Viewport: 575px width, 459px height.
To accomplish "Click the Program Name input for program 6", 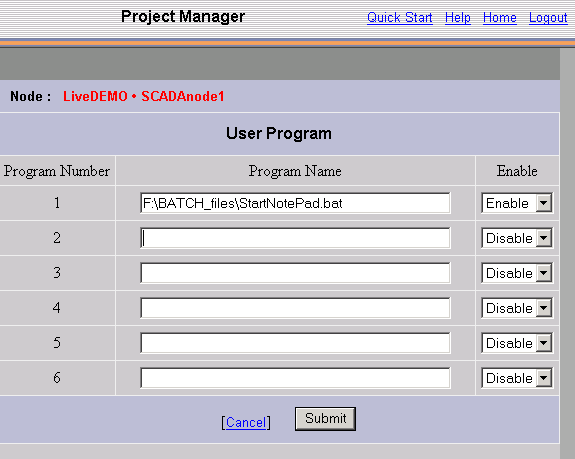I will [x=295, y=378].
